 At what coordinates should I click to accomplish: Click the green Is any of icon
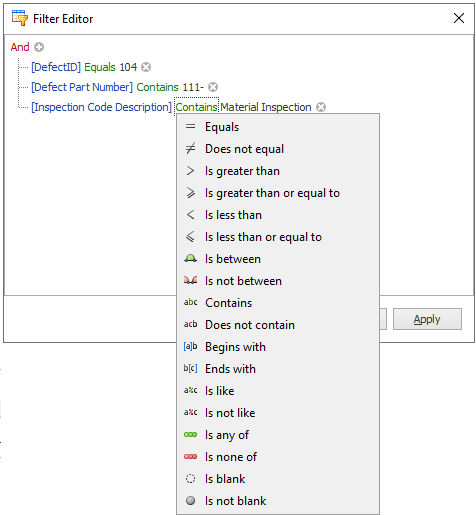point(190,434)
